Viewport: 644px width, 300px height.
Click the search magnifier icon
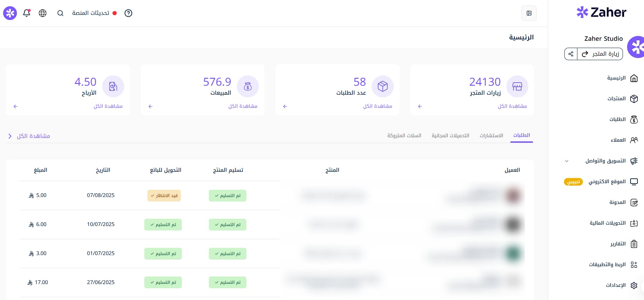[x=60, y=13]
